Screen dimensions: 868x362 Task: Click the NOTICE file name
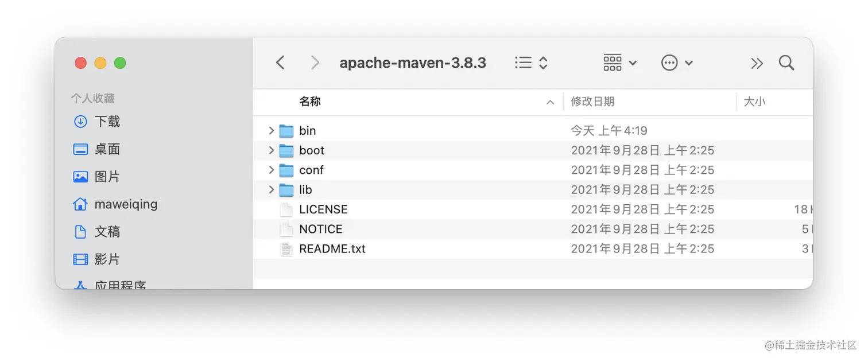pos(321,229)
